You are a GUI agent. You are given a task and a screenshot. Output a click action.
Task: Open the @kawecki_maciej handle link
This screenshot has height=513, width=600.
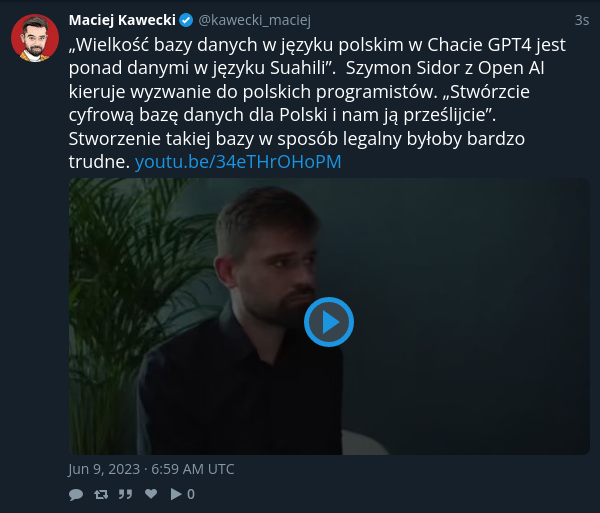tap(254, 20)
